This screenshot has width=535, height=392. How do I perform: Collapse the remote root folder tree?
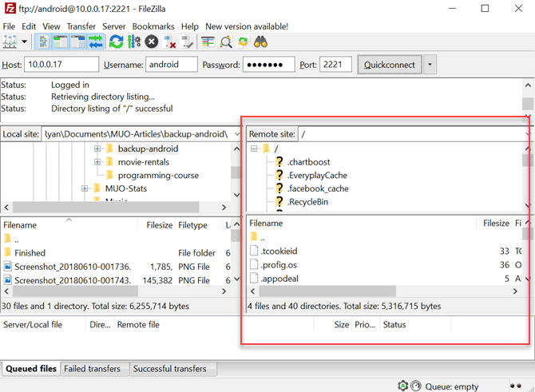click(255, 148)
